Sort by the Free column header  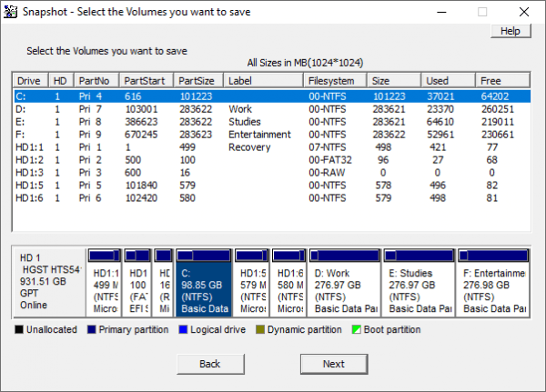click(503, 81)
